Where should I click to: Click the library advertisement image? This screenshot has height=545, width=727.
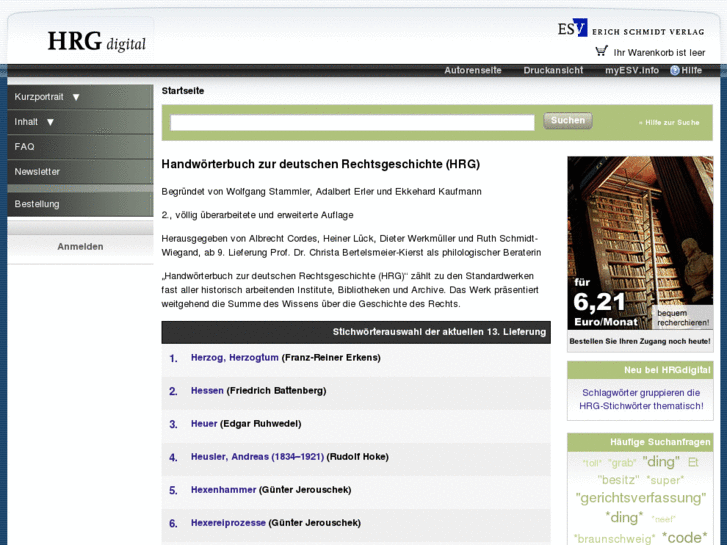click(640, 243)
